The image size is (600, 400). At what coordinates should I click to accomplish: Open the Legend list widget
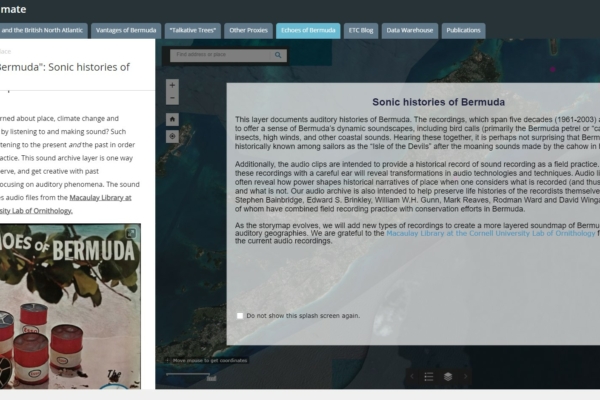pyautogui.click(x=429, y=377)
